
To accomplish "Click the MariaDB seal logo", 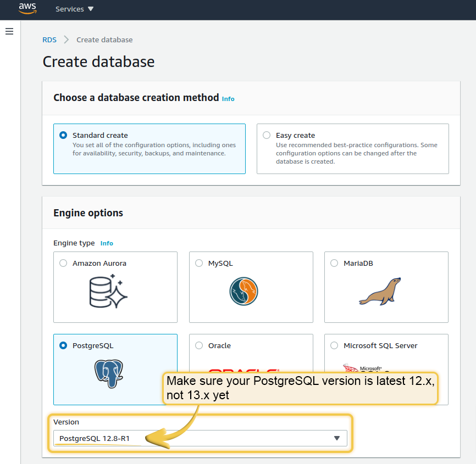I will point(380,291).
